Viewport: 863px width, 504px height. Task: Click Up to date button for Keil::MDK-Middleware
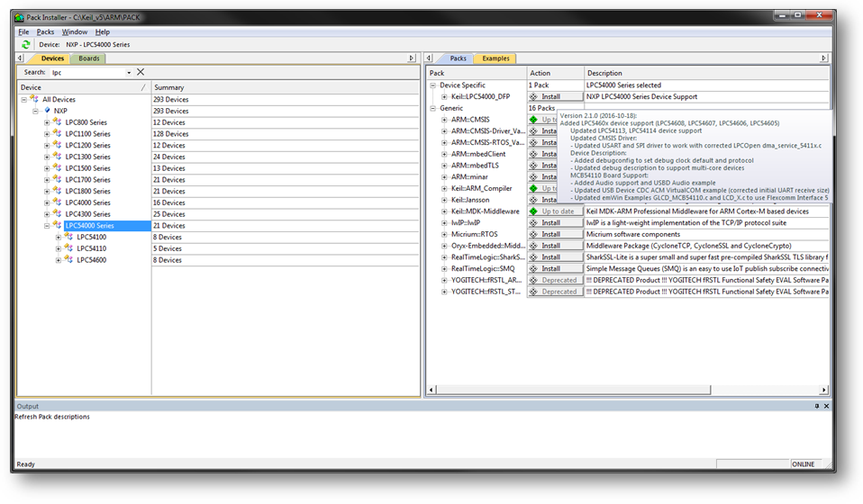coord(555,211)
